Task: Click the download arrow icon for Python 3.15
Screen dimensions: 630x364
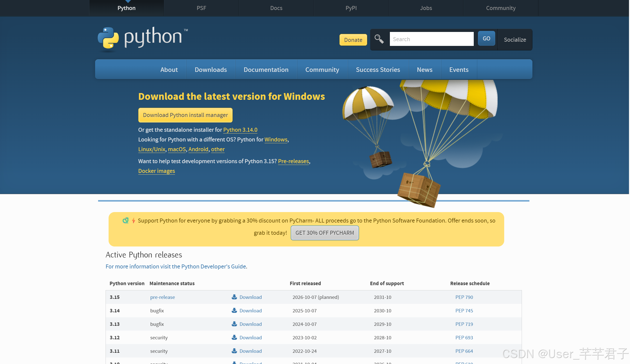Action: coord(234,297)
